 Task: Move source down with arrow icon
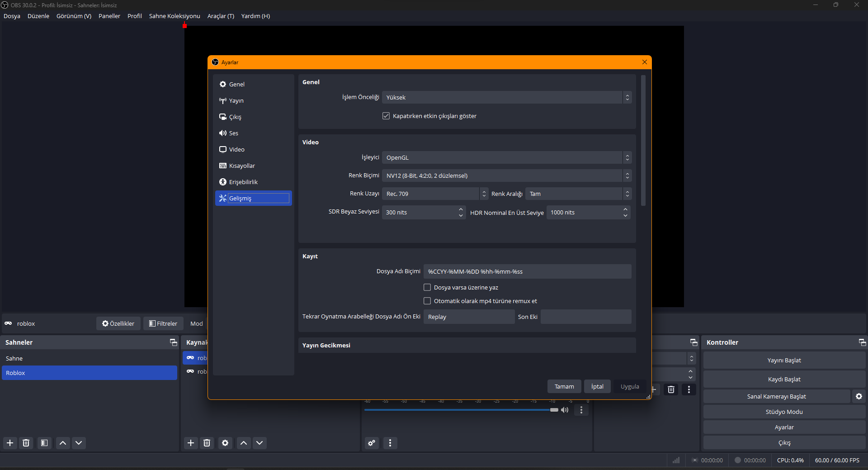tap(259, 443)
